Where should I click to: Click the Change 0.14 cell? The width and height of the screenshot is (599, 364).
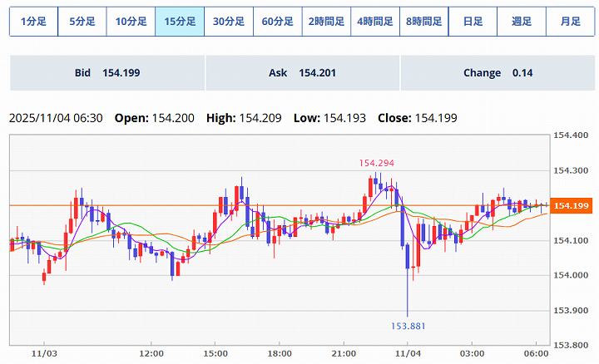coord(498,73)
